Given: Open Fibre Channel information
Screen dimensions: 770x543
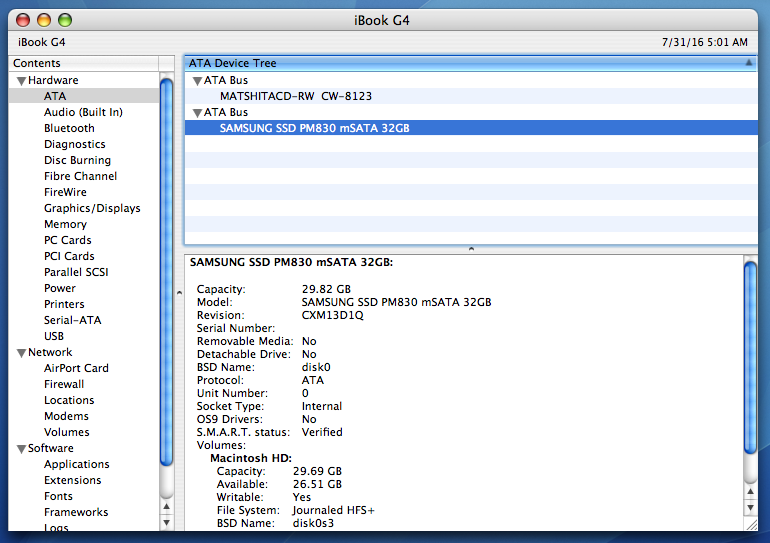Looking at the screenshot, I should (81, 176).
